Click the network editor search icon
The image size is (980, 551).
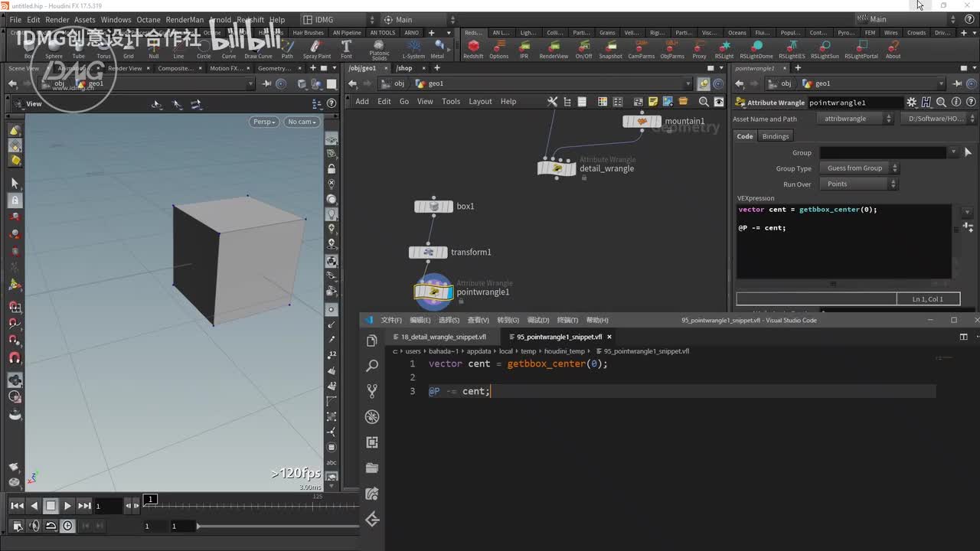pos(703,101)
